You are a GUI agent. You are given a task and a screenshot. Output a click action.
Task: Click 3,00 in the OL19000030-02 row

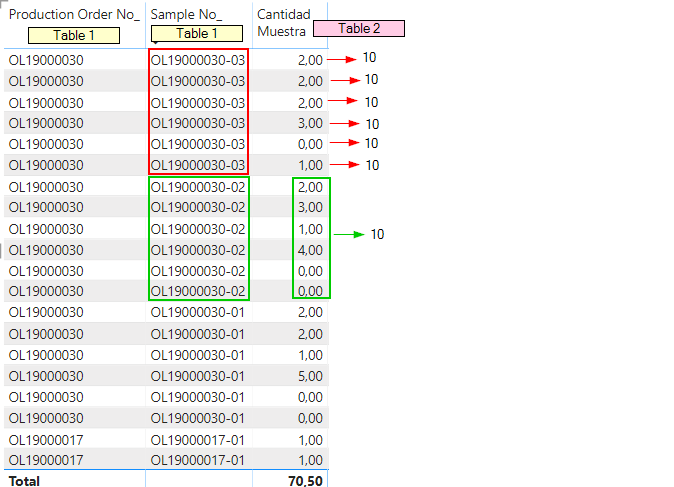[x=310, y=207]
